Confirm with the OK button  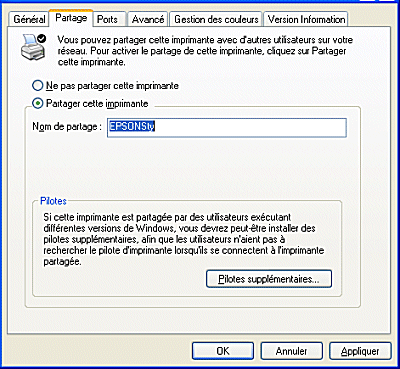(x=223, y=351)
